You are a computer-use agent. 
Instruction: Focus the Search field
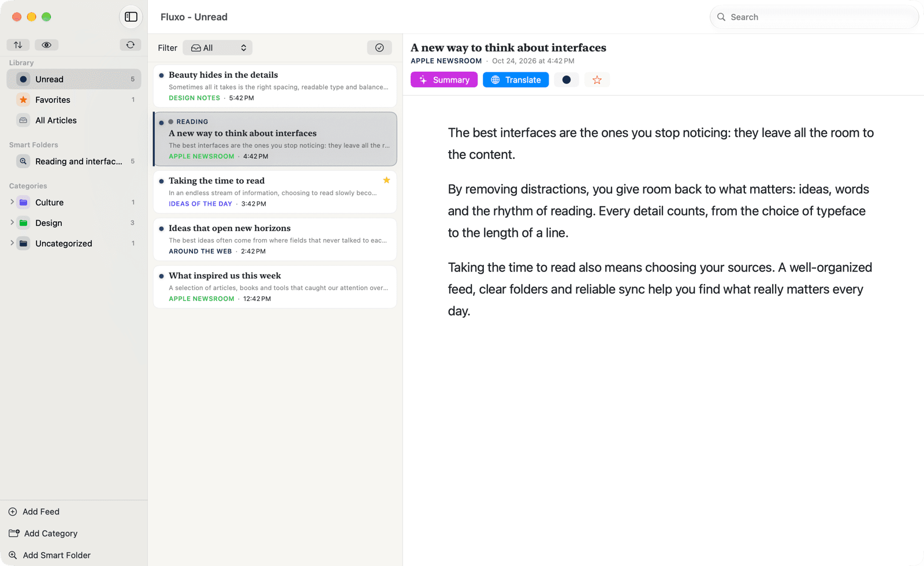[x=814, y=17]
